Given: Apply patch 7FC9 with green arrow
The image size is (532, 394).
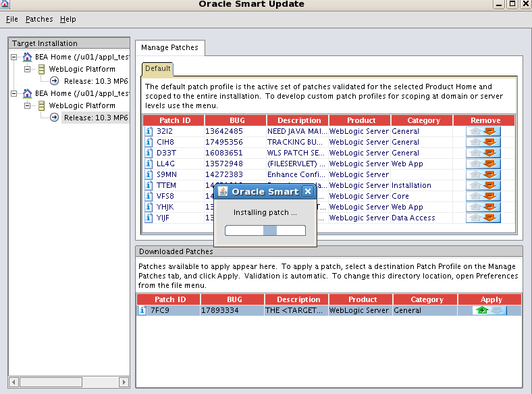Looking at the screenshot, I should pyautogui.click(x=482, y=310).
